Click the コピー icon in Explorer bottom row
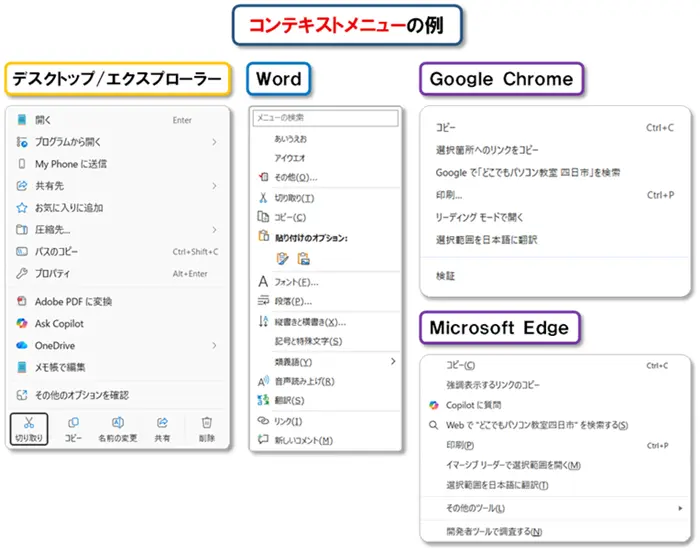The height and width of the screenshot is (551, 700). tap(73, 424)
